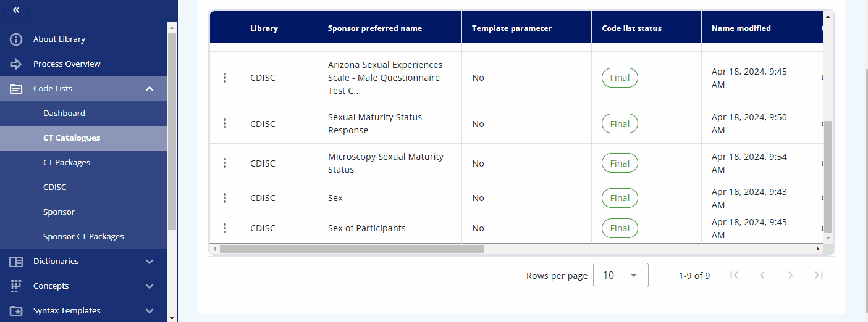
Task: Click the Dictionaries book icon
Action: [x=16, y=262]
